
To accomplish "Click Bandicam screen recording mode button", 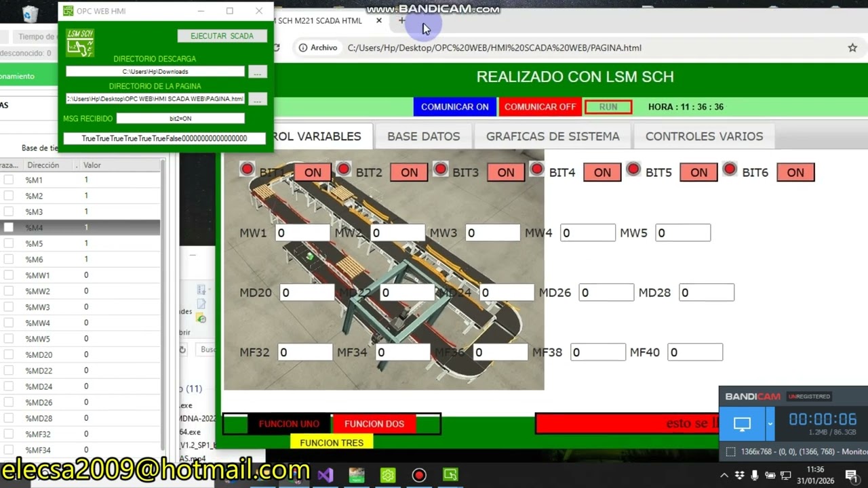I will coord(742,425).
